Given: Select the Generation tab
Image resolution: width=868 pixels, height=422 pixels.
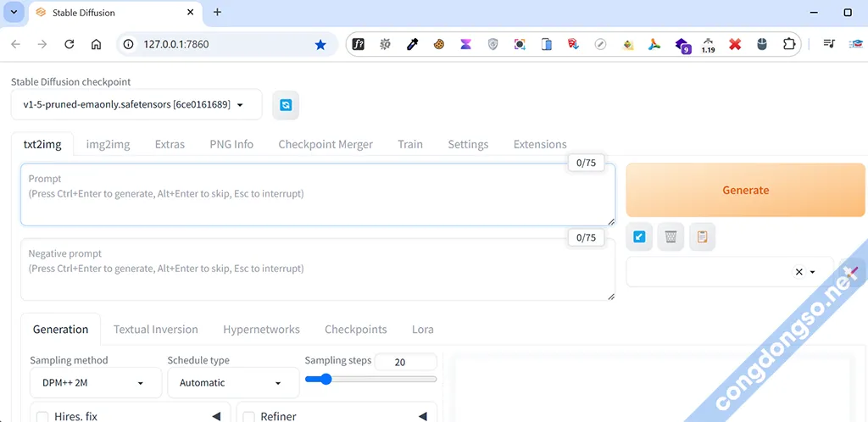Looking at the screenshot, I should [60, 330].
